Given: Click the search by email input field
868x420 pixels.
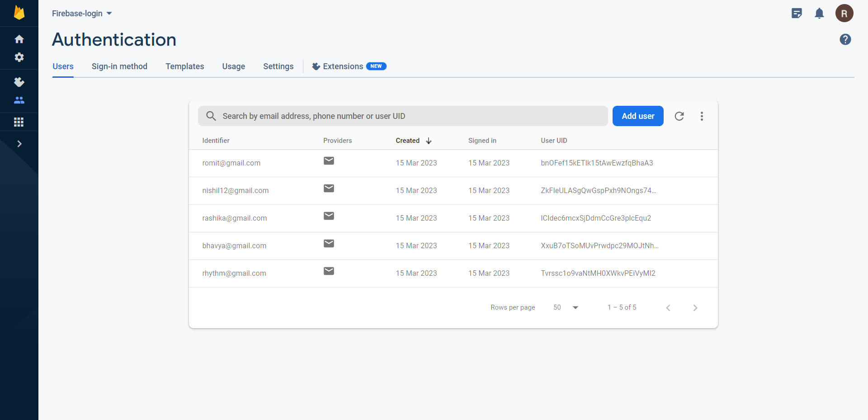Looking at the screenshot, I should 402,116.
